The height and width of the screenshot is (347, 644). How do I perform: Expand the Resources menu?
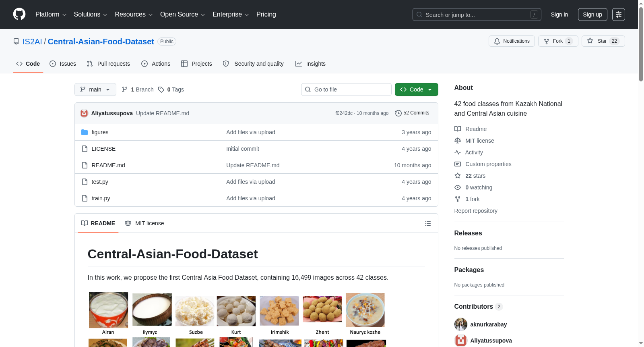pyautogui.click(x=134, y=15)
